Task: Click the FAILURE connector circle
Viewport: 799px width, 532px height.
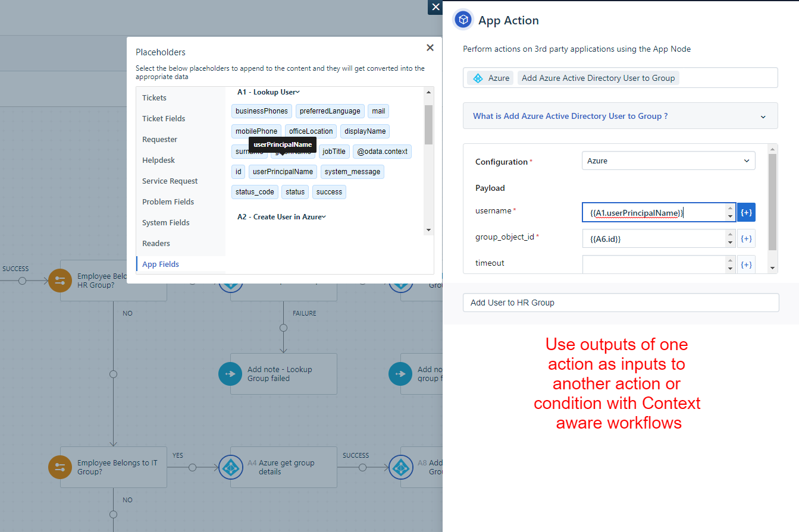Action: coord(283,328)
